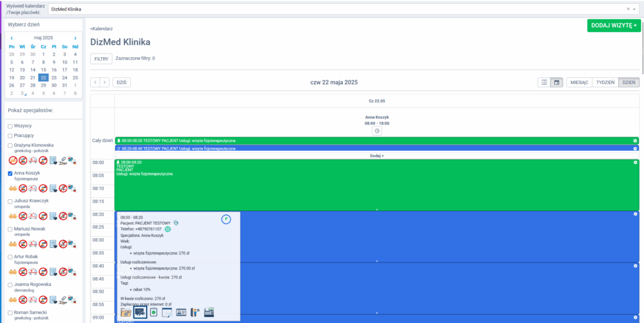Enable the Juliusz Krawczyk checkbox
The width and height of the screenshot is (644, 323).
10,201
